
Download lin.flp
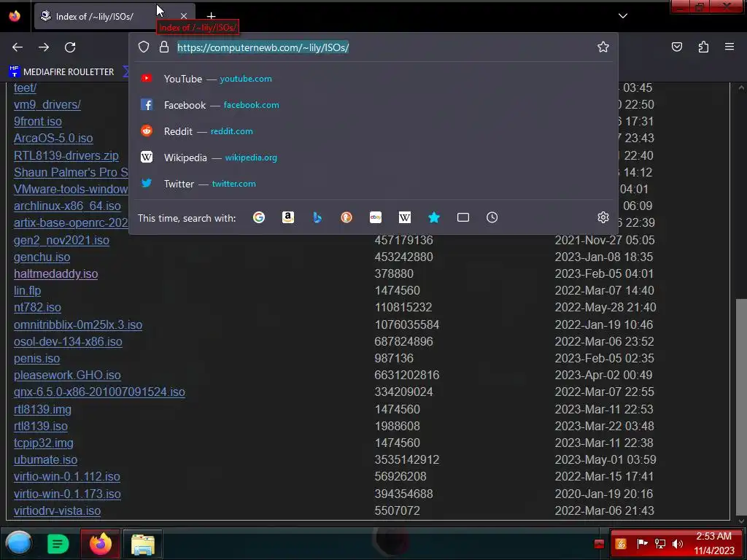(x=27, y=290)
